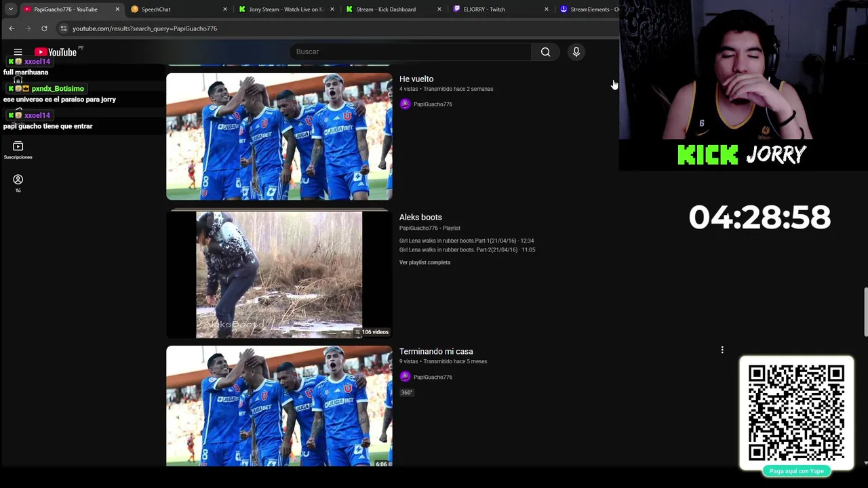868x488 pixels.
Task: Click the Buscar search field
Action: click(x=410, y=52)
